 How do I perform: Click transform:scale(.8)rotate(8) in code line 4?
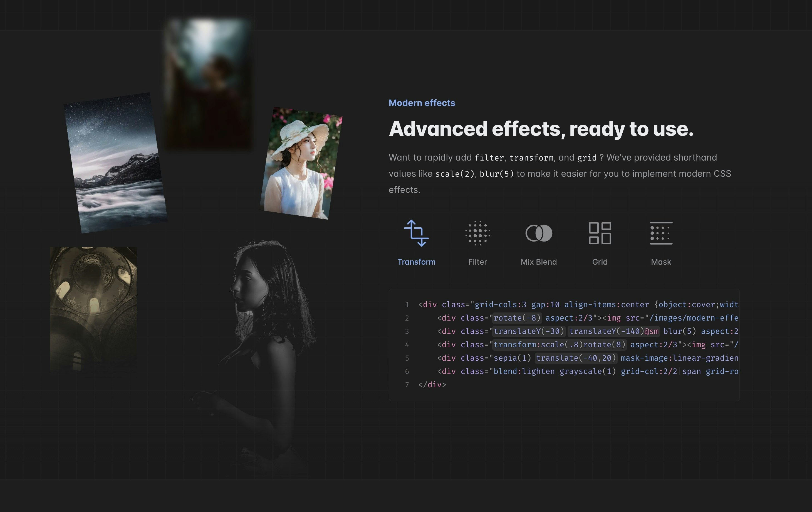[x=560, y=344]
